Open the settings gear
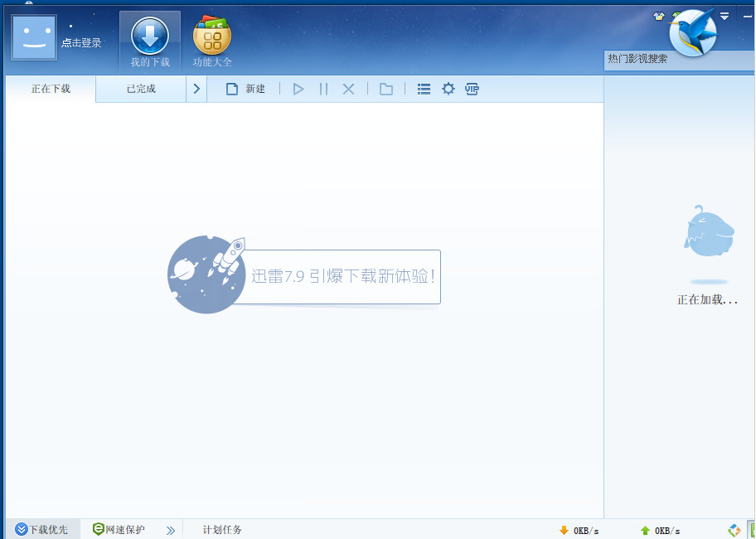756x539 pixels. click(448, 89)
